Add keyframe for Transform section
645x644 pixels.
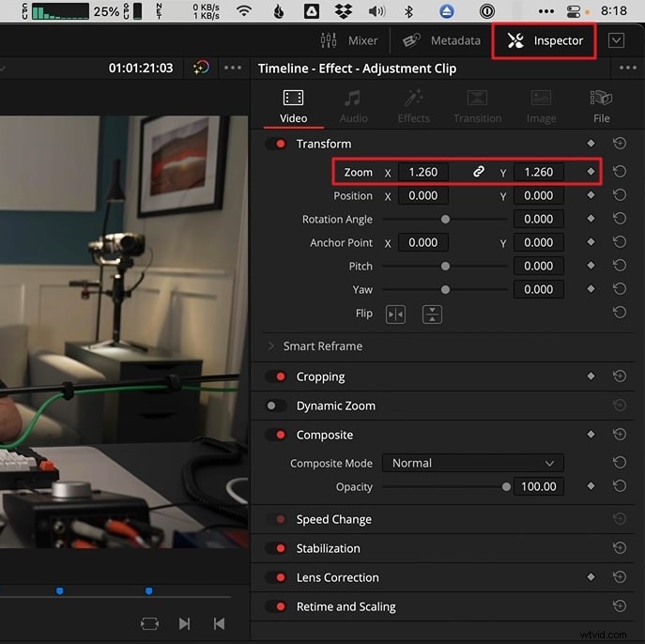click(x=591, y=143)
